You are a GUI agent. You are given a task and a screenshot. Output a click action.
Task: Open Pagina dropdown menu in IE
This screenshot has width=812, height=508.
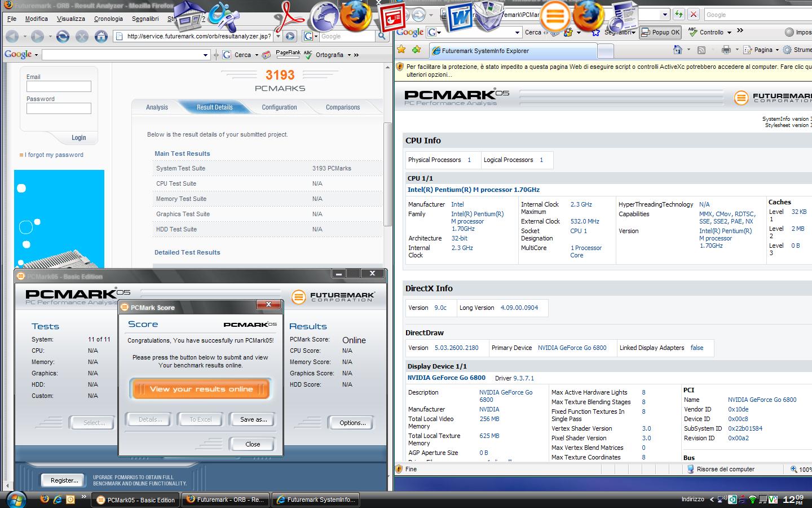pos(761,50)
